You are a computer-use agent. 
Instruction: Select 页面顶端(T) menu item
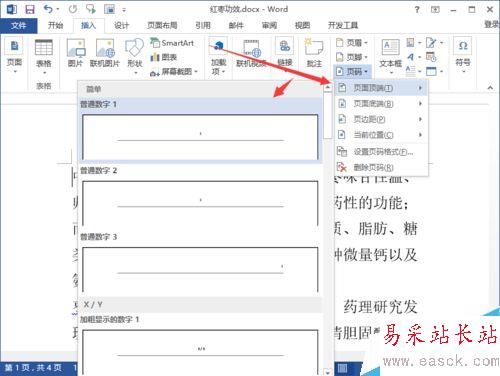click(x=381, y=88)
